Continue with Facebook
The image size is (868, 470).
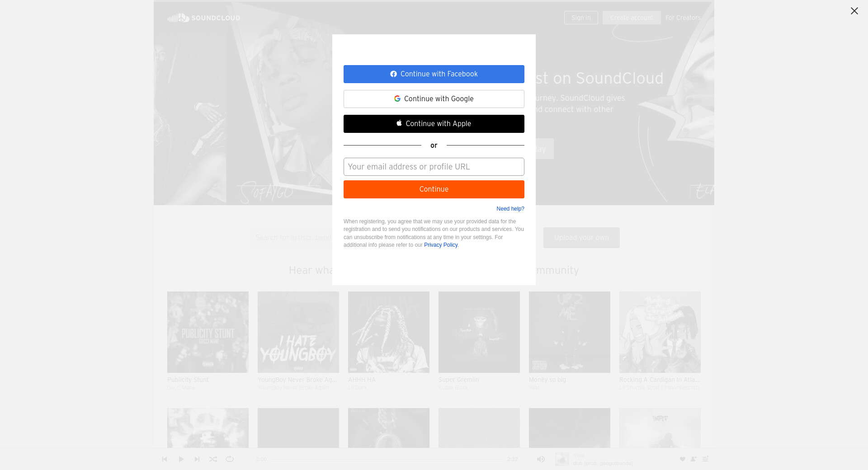pyautogui.click(x=434, y=74)
